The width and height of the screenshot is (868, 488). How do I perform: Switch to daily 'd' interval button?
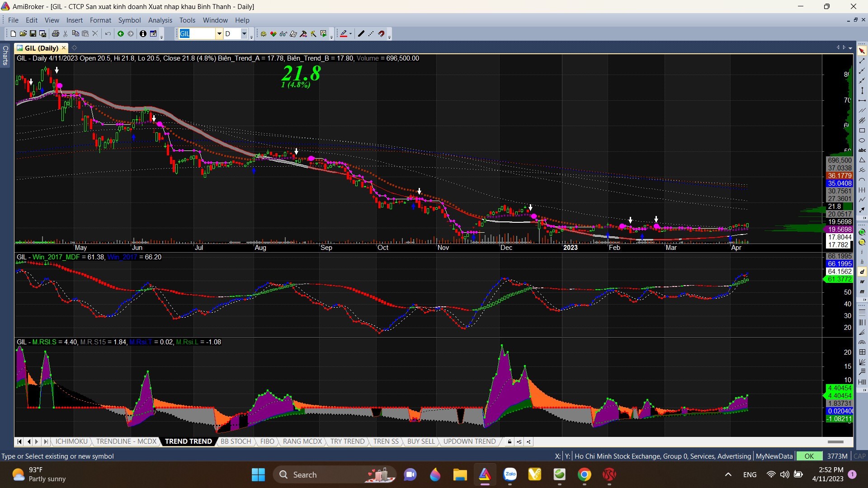click(x=862, y=272)
